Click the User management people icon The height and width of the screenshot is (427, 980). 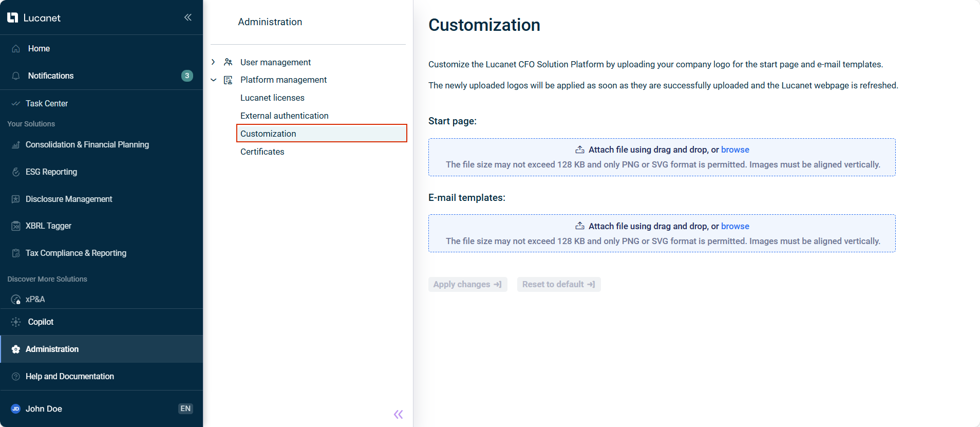click(228, 62)
